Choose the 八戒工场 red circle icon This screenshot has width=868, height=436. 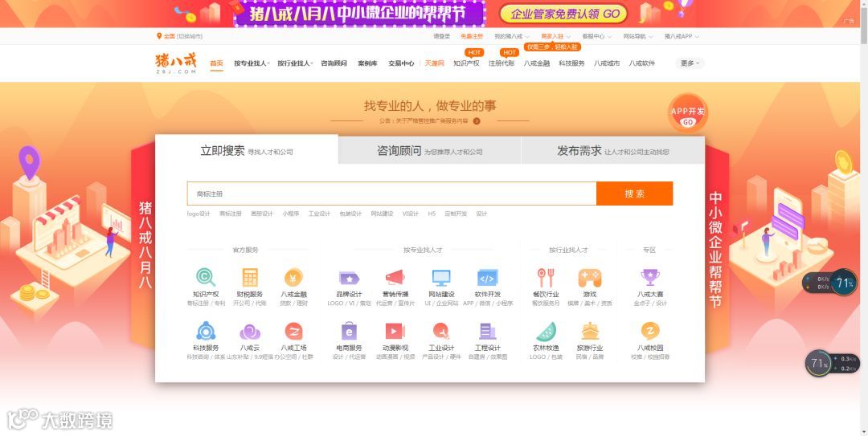293,331
